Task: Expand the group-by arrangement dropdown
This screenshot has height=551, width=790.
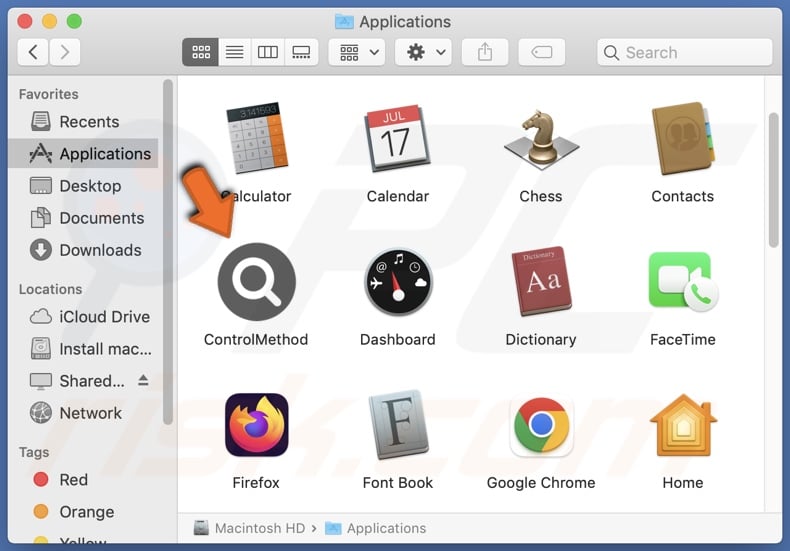Action: tap(360, 52)
